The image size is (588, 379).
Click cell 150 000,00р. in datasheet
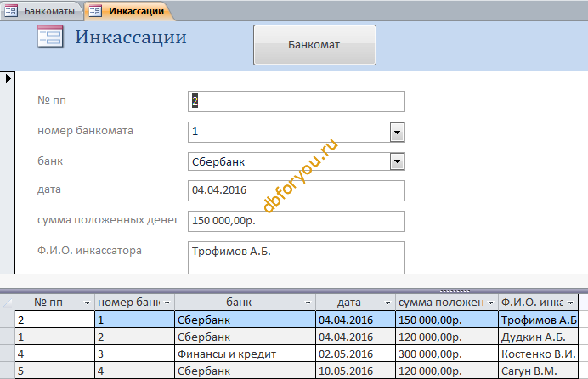click(x=447, y=320)
